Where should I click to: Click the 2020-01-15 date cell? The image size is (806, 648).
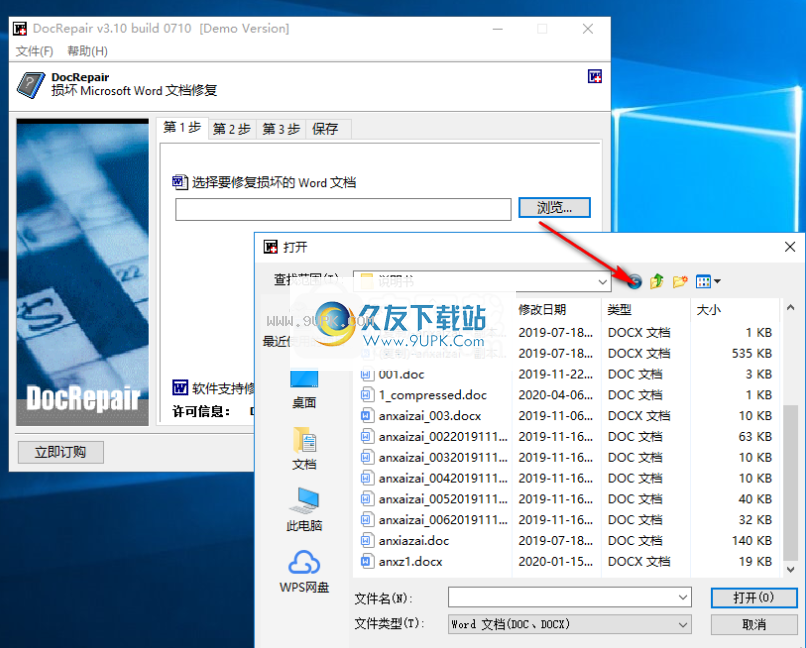click(556, 561)
